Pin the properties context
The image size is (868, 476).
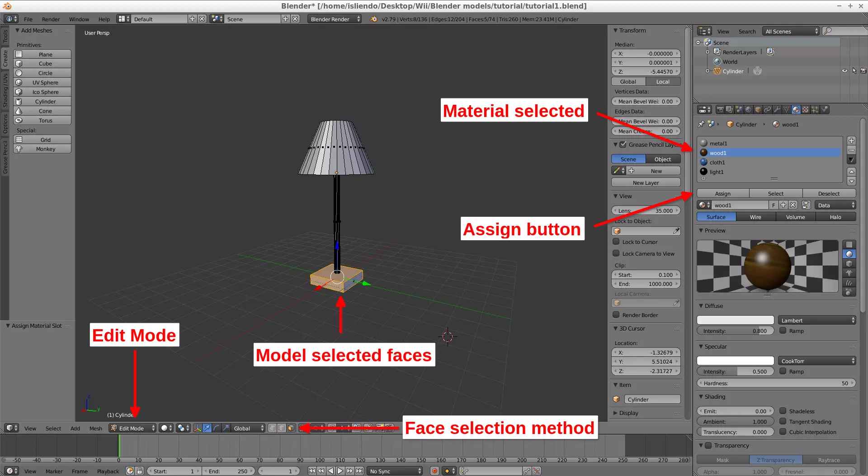701,124
